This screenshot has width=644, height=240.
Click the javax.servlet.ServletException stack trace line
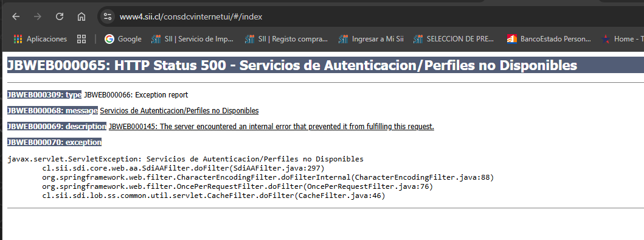click(185, 159)
